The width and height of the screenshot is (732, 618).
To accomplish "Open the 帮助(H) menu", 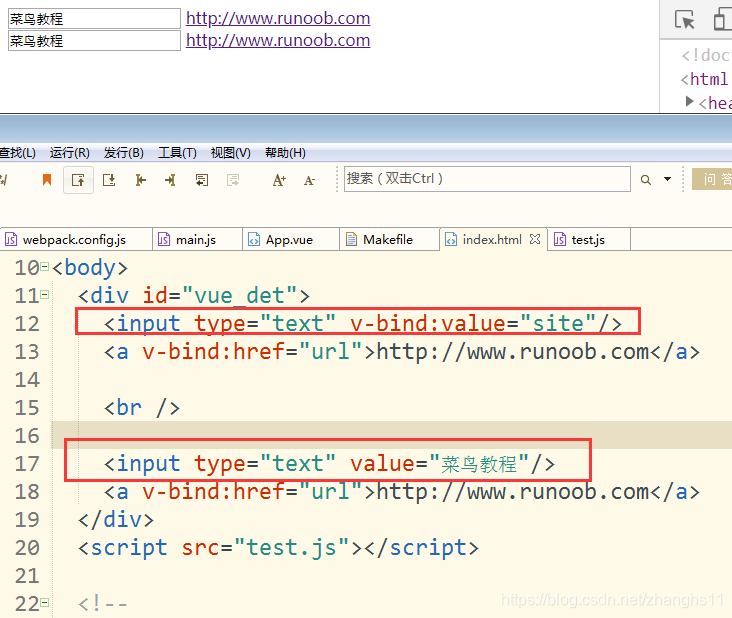I will pos(285,153).
